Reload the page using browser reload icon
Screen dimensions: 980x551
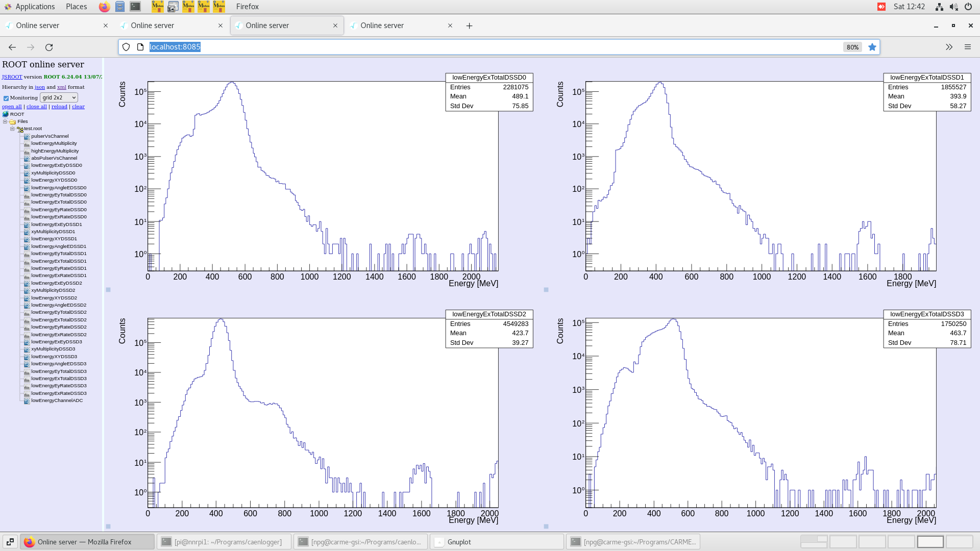[x=49, y=47]
